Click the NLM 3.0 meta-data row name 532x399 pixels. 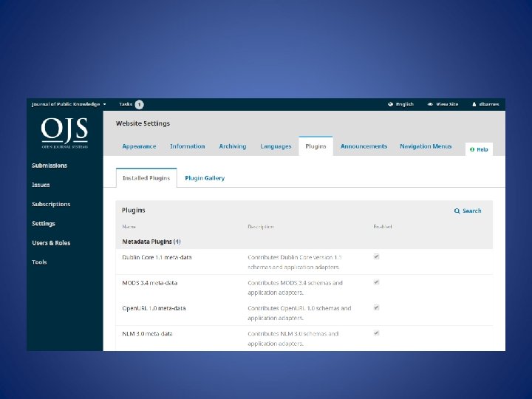coord(147,334)
